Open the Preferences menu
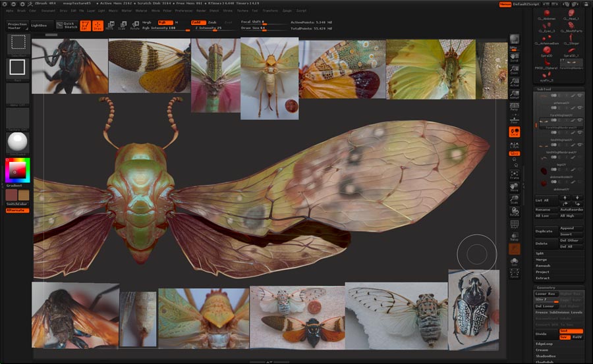This screenshot has height=364, width=593. click(184, 11)
